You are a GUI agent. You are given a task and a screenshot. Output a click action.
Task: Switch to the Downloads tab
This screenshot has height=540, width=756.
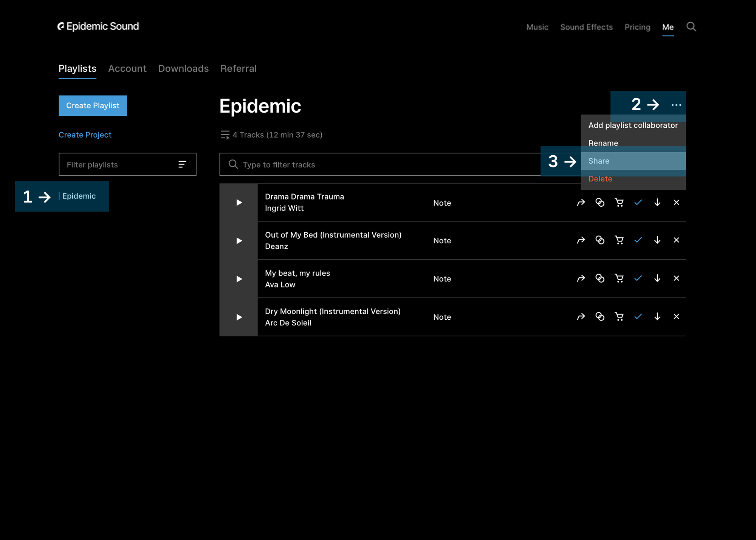pyautogui.click(x=183, y=68)
